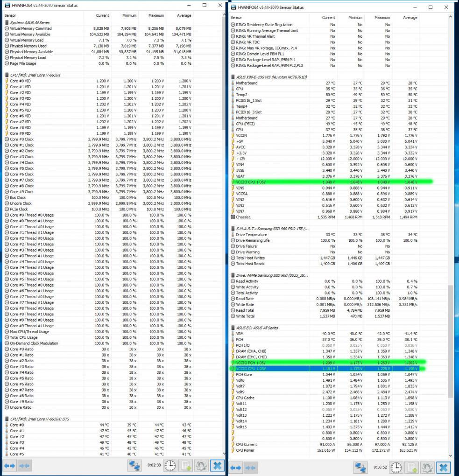Select the Page File Usage row
459x476 pixels.
(99, 63)
